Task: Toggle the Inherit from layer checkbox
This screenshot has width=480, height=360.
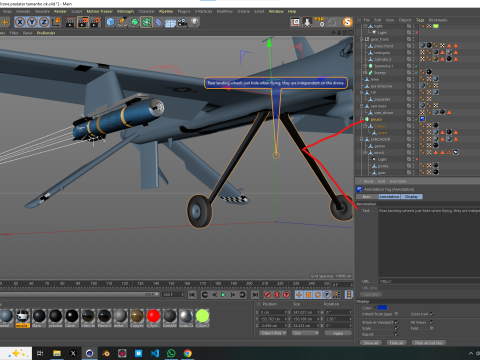Action: [396, 314]
